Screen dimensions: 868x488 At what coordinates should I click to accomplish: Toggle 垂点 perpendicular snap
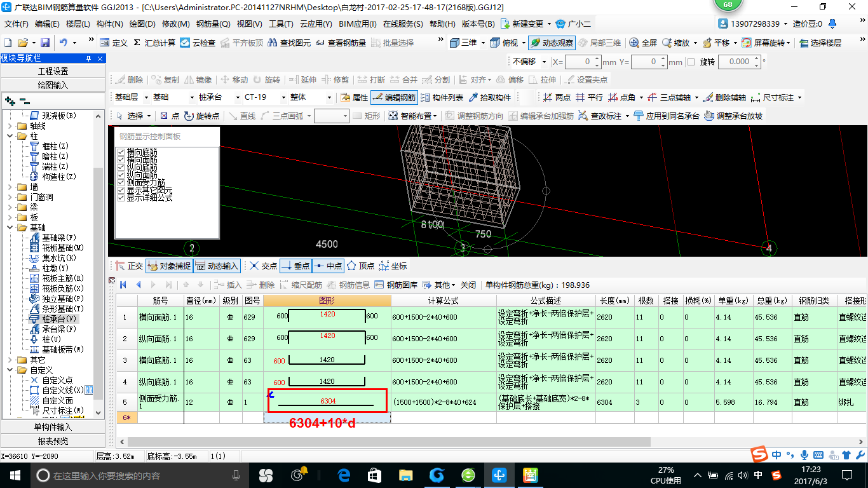(295, 266)
